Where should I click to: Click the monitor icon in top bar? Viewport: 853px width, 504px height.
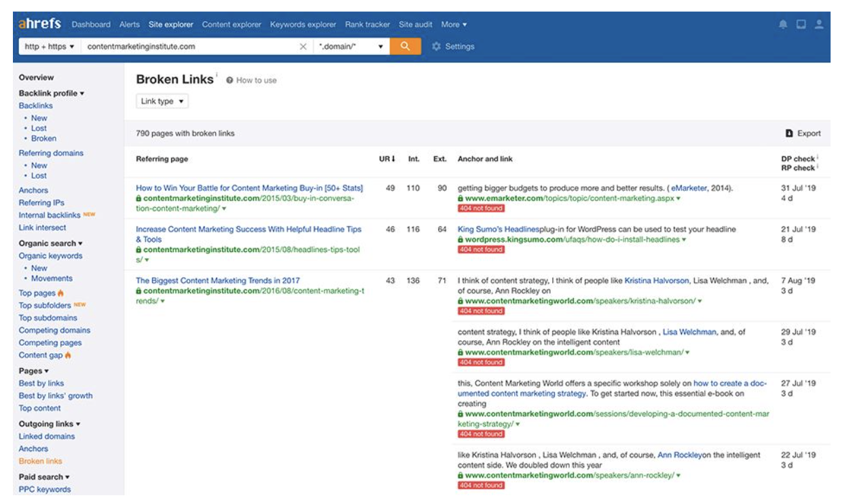click(801, 24)
